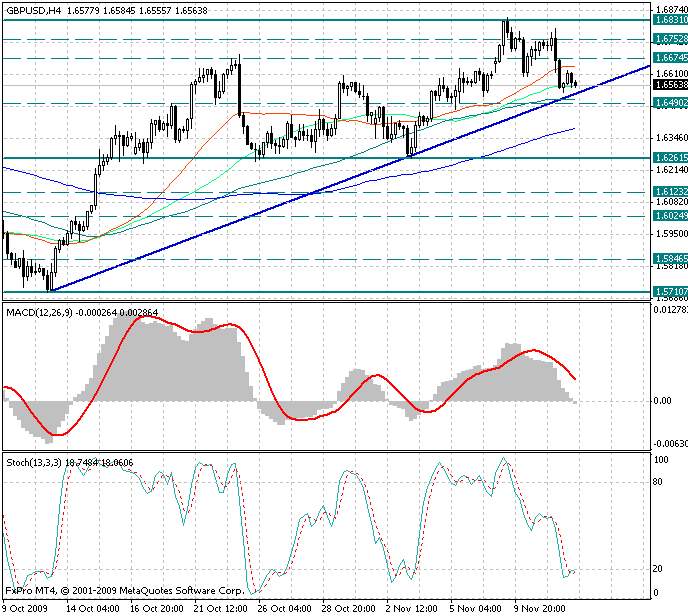
Task: Click the 9 Nov 20:00 time label
Action: click(x=540, y=609)
